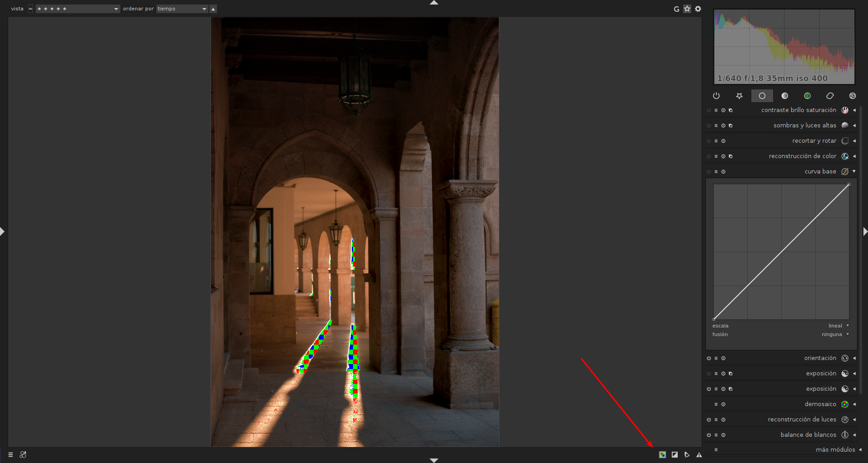The width and height of the screenshot is (868, 463).
Task: Open multi-instance menu for reconstrucción de color
Action: (x=731, y=156)
